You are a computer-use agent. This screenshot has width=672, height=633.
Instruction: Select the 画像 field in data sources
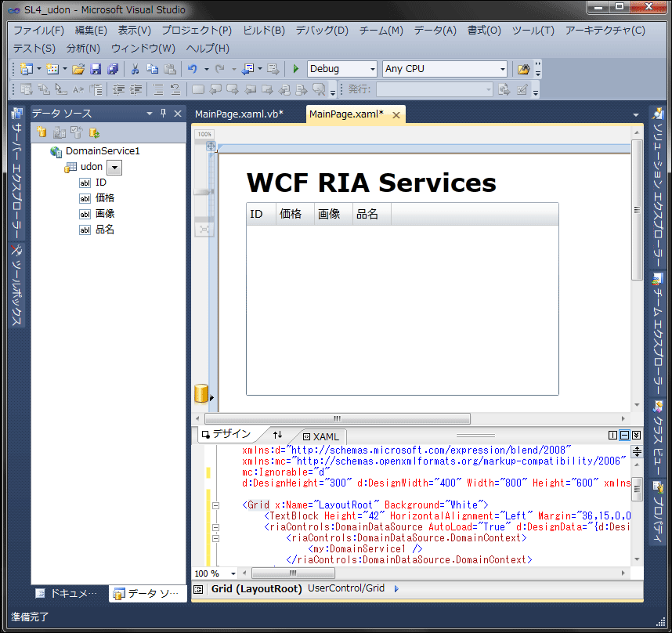pos(105,213)
